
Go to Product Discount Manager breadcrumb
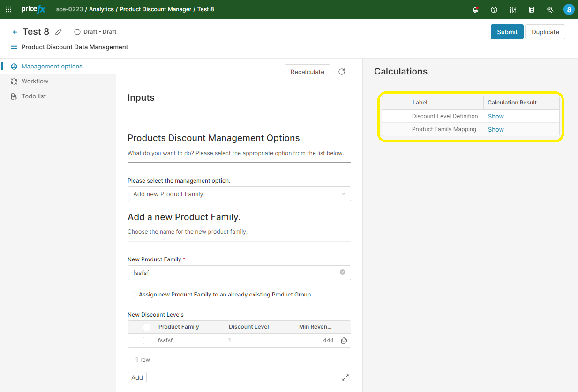coord(156,9)
